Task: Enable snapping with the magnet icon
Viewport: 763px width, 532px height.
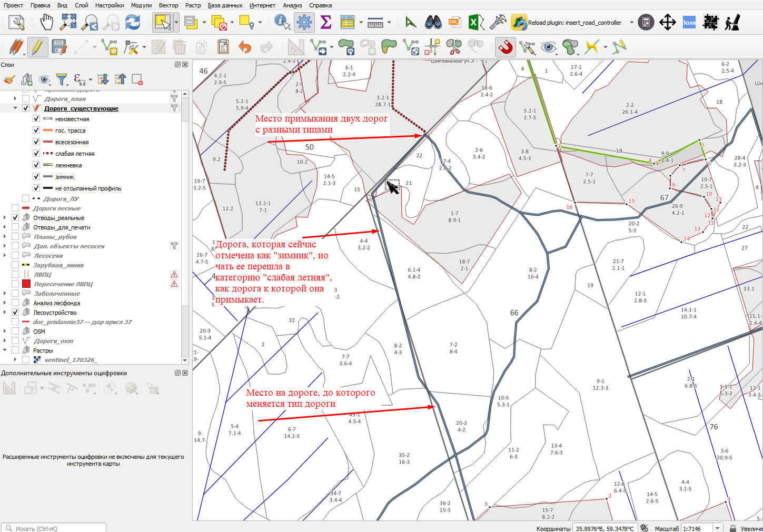Action: 506,47
